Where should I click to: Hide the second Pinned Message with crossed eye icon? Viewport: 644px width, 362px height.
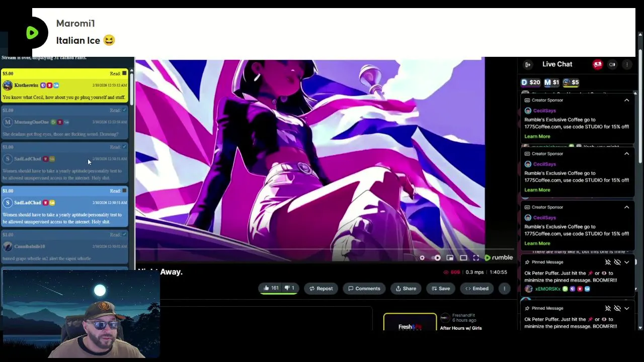click(617, 308)
